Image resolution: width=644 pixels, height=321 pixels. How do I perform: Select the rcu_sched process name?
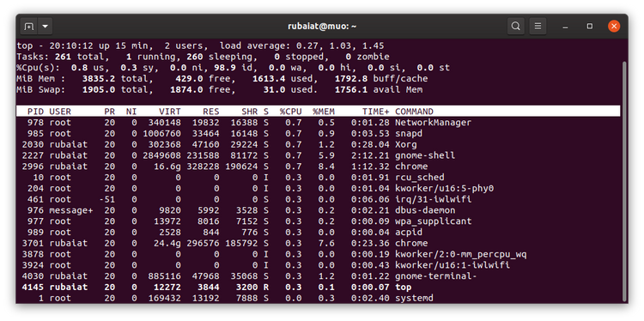(420, 178)
